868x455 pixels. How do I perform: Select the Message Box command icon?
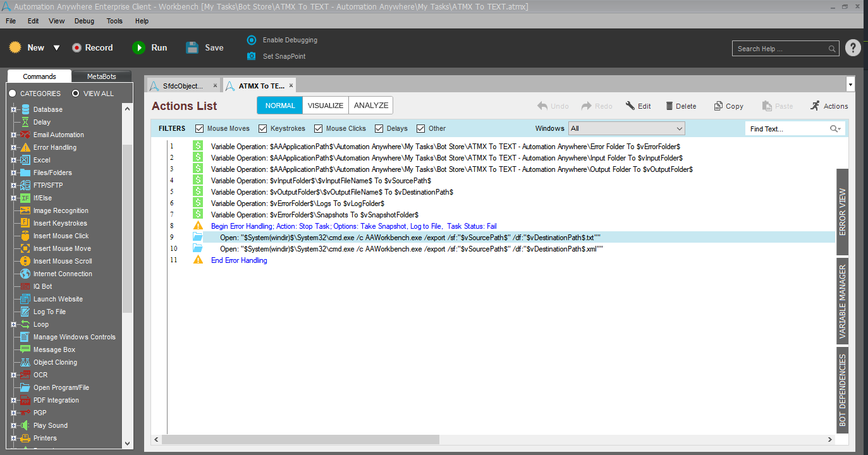(25, 349)
